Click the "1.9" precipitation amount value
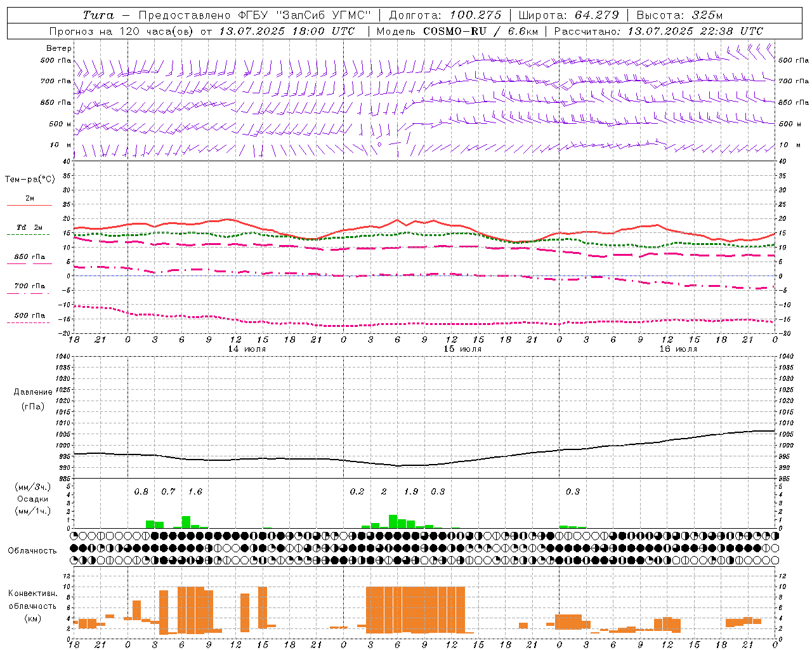 411,491
